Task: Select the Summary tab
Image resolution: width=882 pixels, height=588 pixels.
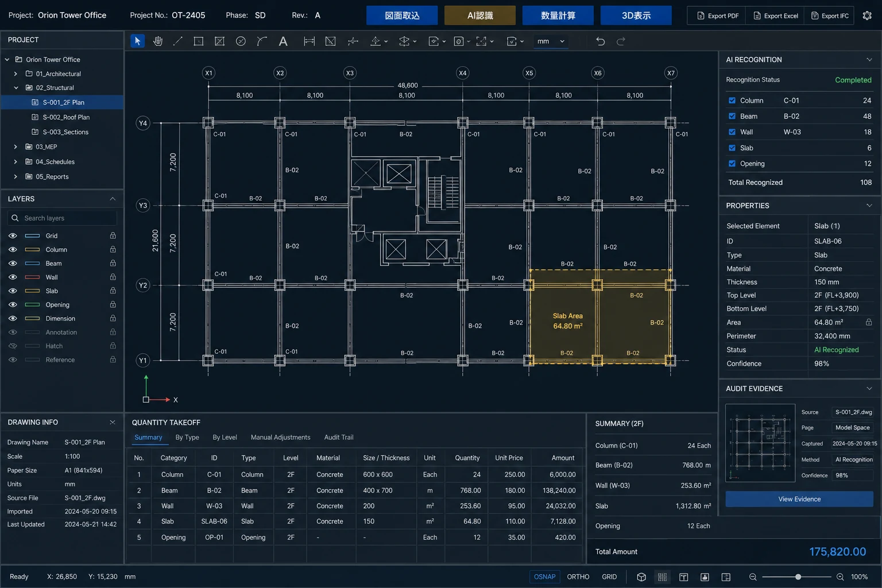Action: click(x=148, y=437)
